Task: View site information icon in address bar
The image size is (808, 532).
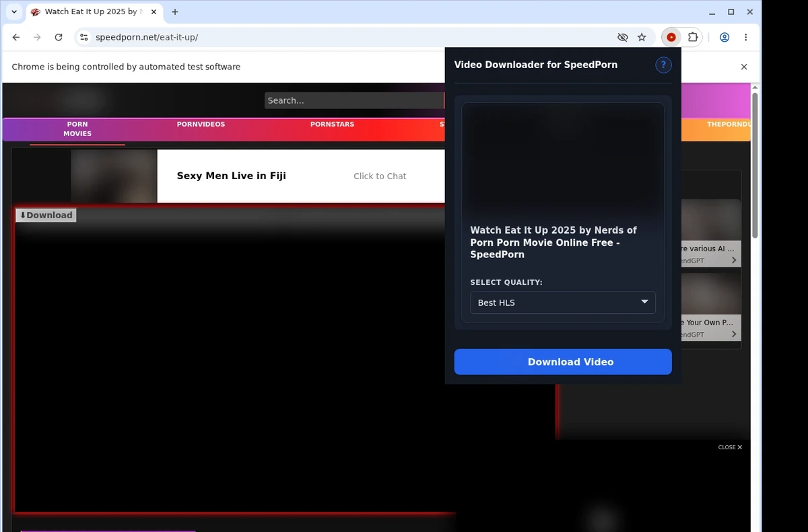Action: (x=83, y=38)
